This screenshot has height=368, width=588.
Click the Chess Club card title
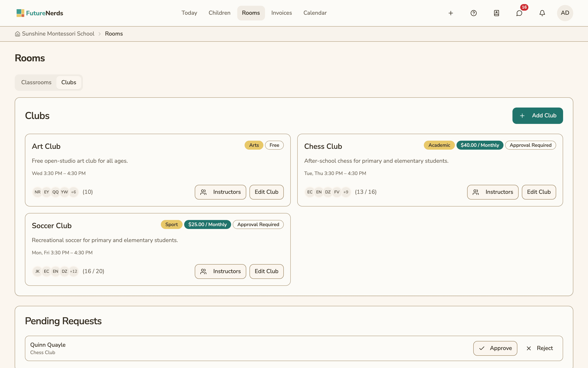tap(323, 147)
